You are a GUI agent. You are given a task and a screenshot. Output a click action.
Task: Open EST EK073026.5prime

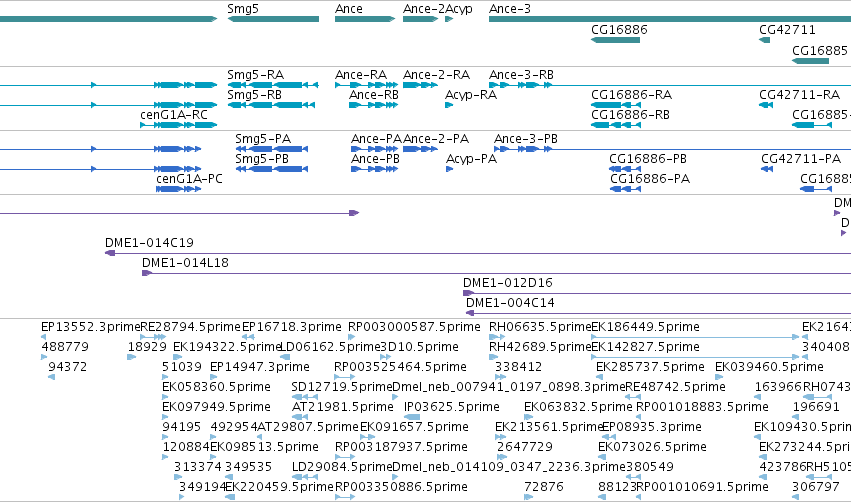652,448
